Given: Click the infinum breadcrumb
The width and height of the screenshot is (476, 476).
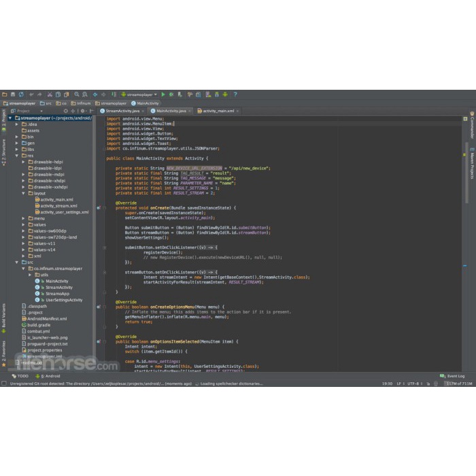Looking at the screenshot, I should point(81,103).
